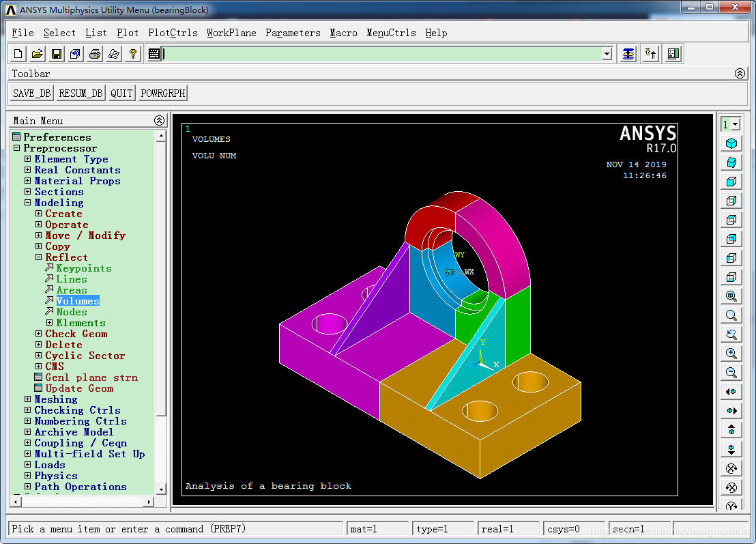Click the Print icon
Viewport: 756px width, 544px height.
click(x=95, y=54)
